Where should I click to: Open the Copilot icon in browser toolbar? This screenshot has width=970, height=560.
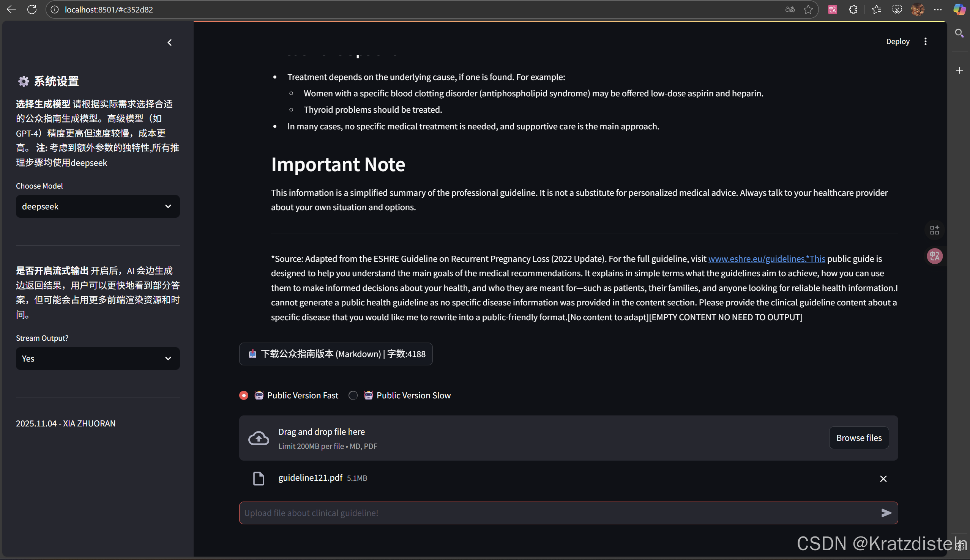point(959,9)
